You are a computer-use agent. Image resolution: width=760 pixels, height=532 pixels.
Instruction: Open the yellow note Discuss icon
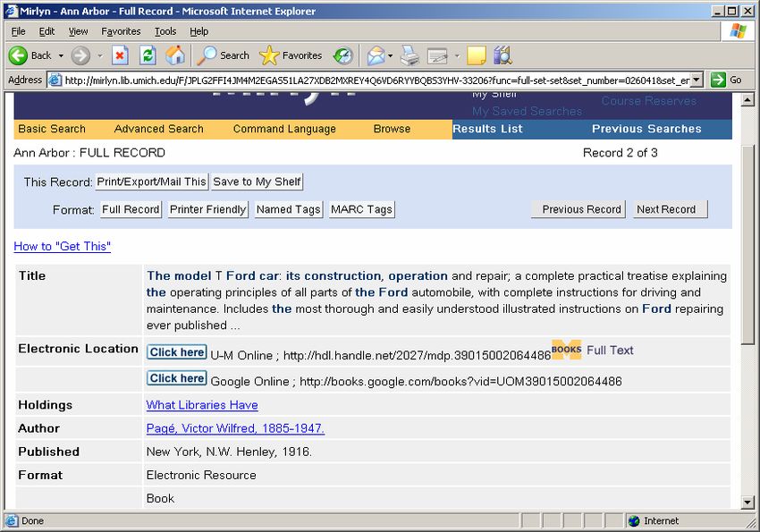coord(476,55)
